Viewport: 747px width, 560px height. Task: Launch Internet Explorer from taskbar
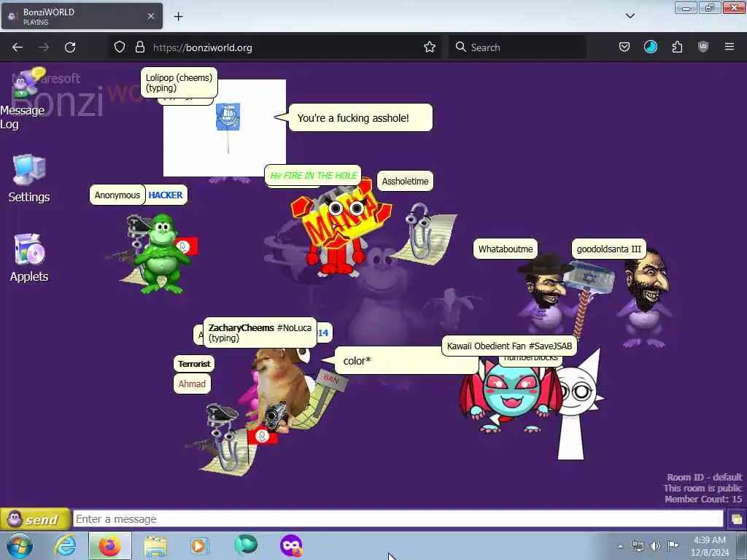[x=64, y=545]
